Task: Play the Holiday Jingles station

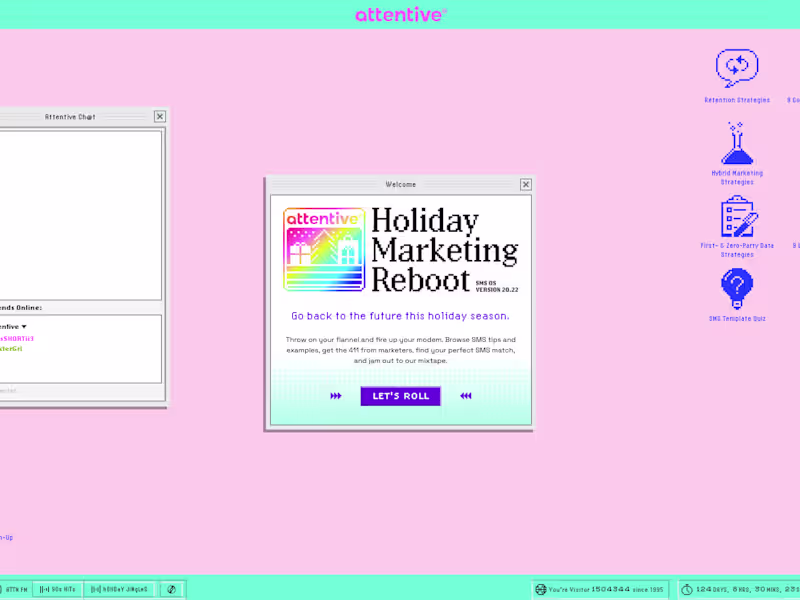Action: coord(119,589)
